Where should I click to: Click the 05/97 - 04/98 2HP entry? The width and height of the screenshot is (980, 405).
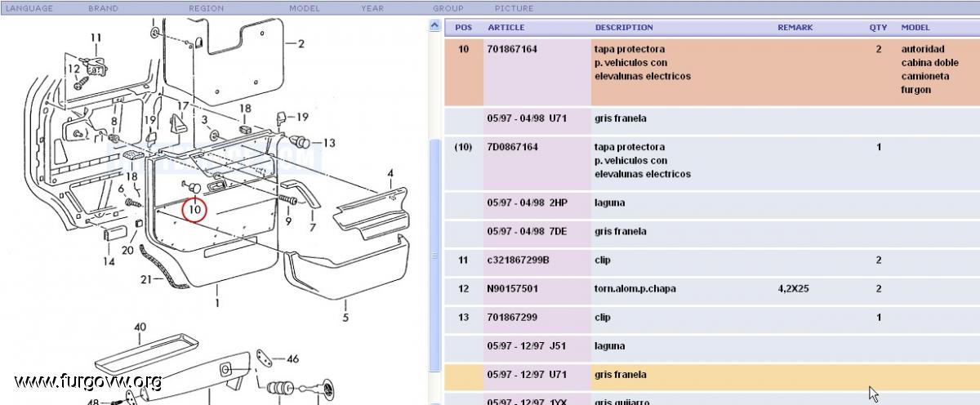tap(528, 202)
